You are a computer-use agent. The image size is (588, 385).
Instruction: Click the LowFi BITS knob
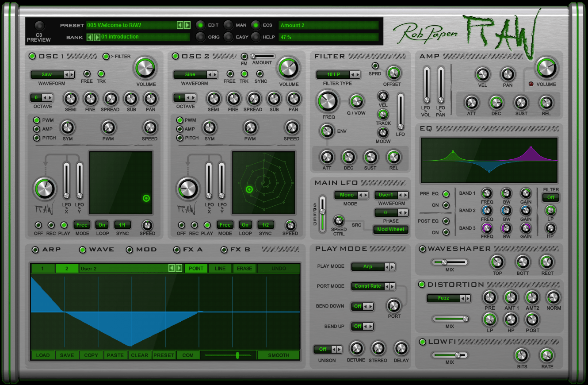click(x=522, y=355)
